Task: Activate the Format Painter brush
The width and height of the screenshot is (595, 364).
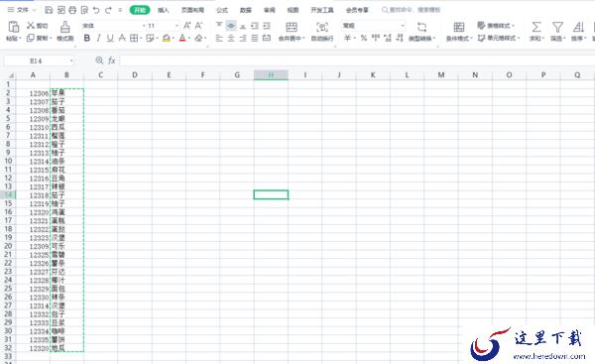Action: (64, 27)
